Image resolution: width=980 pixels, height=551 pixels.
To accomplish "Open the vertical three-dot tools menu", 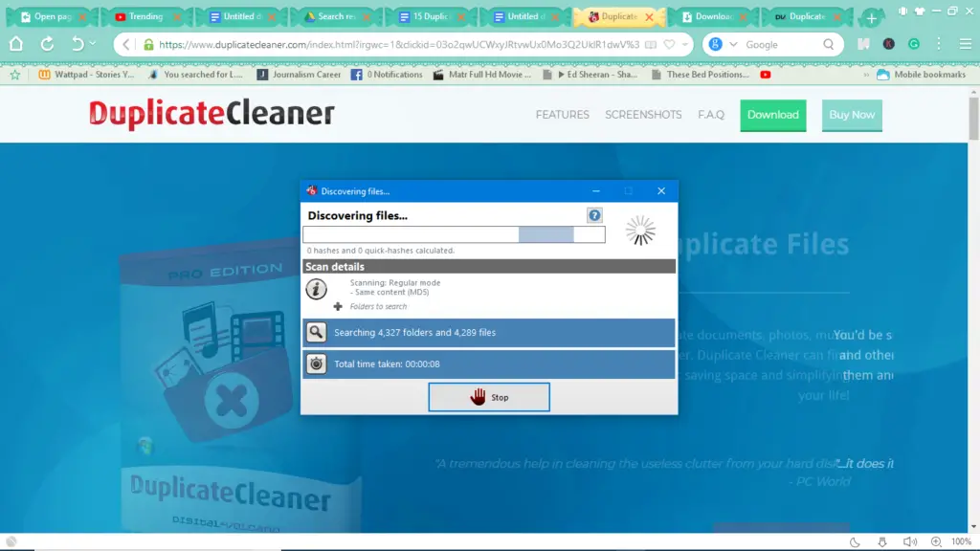I will 939,44.
